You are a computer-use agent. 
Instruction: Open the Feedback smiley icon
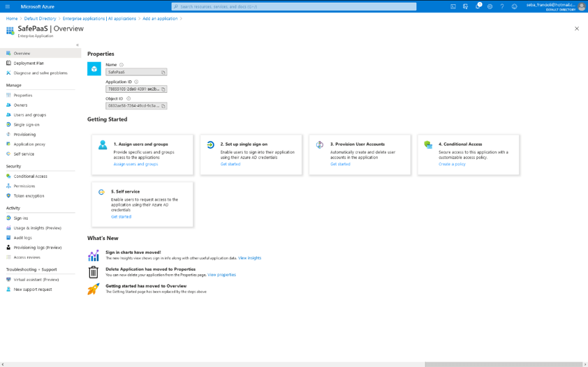515,6
